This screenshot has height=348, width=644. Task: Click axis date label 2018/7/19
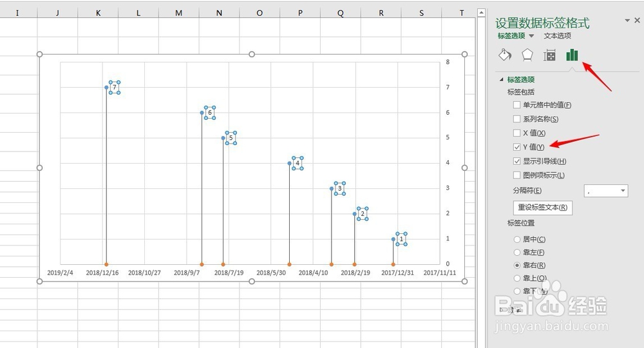coord(229,273)
